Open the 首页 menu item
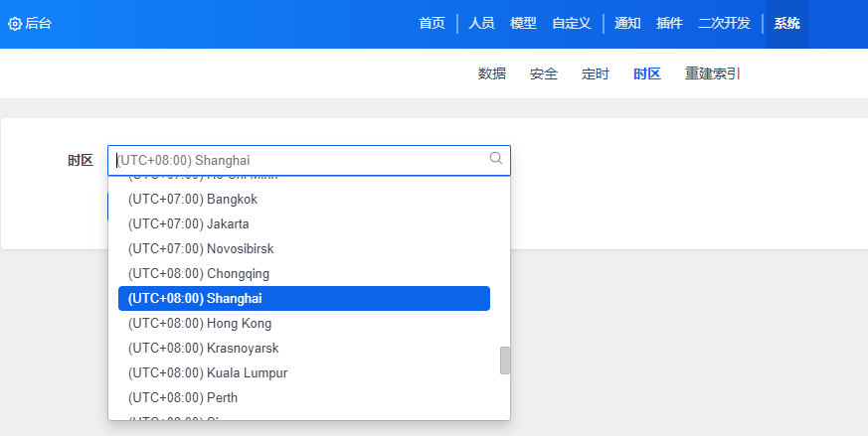This screenshot has width=868, height=436. [x=432, y=24]
